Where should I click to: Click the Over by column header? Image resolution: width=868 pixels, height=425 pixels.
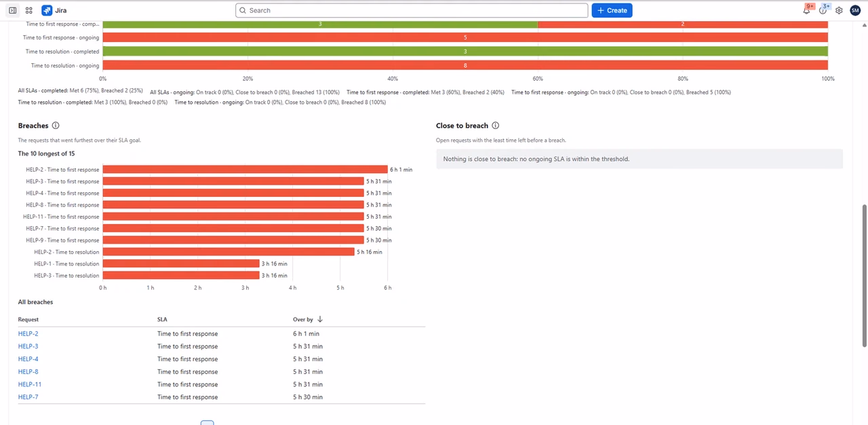[303, 319]
